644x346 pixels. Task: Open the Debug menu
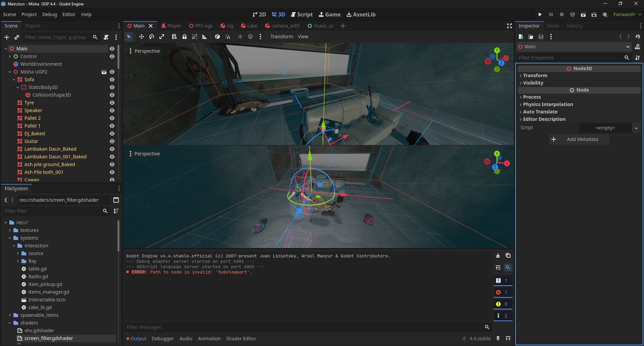49,14
